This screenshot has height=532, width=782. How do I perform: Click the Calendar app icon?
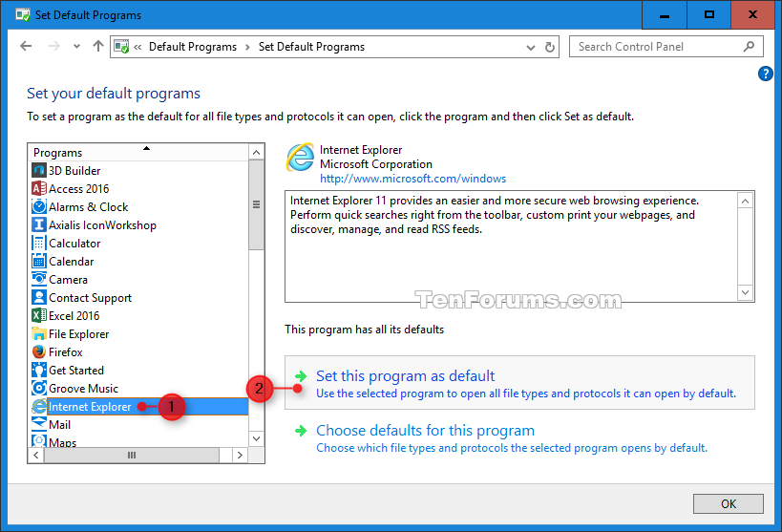tap(39, 261)
